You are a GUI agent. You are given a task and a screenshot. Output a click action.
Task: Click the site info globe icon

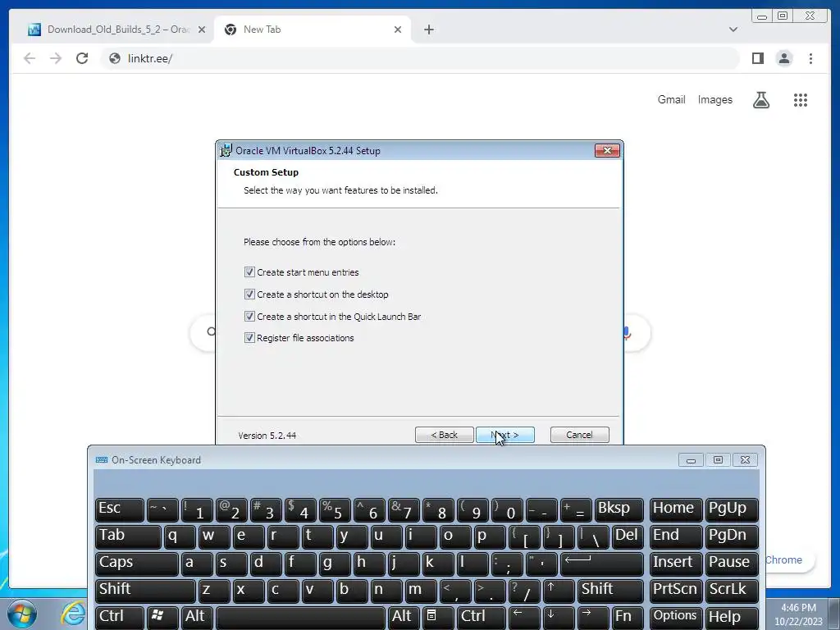click(115, 58)
